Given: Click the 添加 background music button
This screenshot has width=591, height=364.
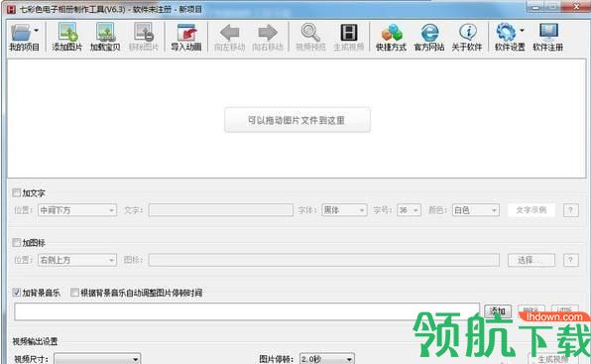Looking at the screenshot, I should point(498,310).
